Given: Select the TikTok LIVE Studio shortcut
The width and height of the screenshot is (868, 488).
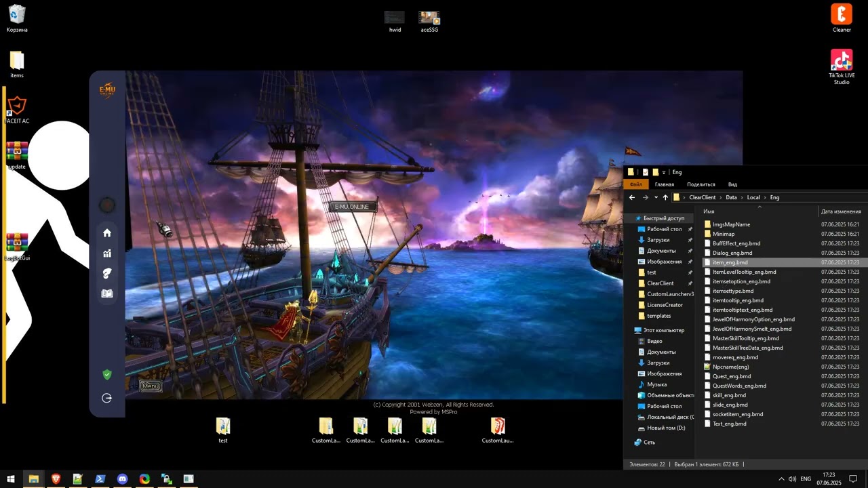Looking at the screenshot, I should point(842,66).
